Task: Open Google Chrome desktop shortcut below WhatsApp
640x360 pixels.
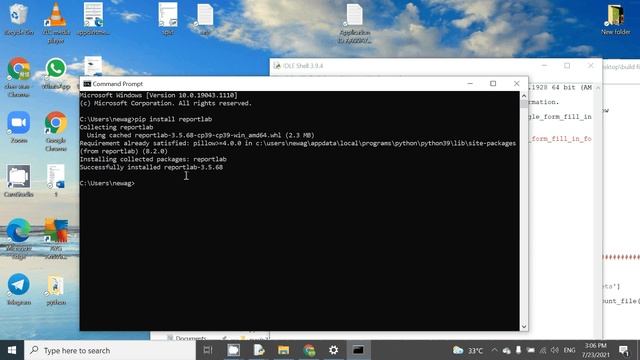Action: click(56, 131)
